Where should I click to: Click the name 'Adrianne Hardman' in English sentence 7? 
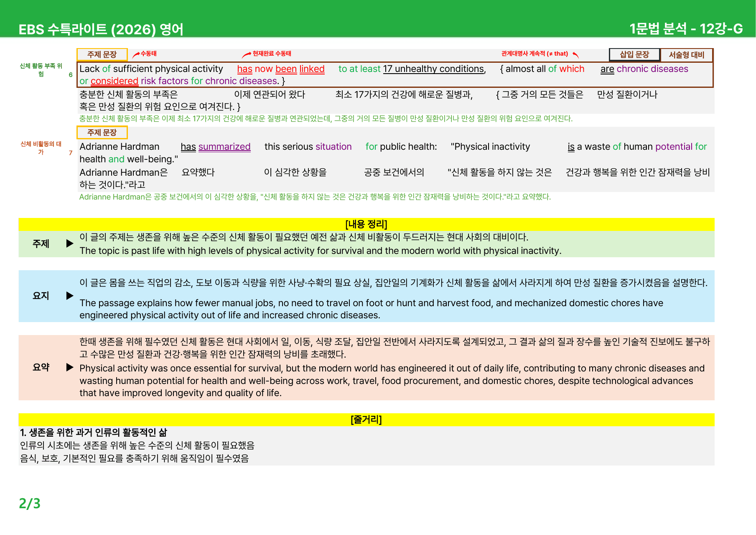pos(120,147)
